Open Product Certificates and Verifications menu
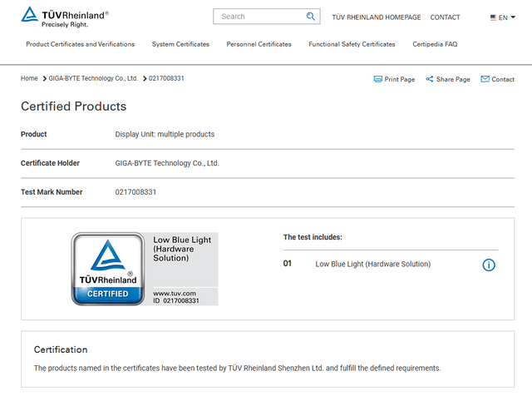Viewport: 532px width, 406px height. click(81, 44)
